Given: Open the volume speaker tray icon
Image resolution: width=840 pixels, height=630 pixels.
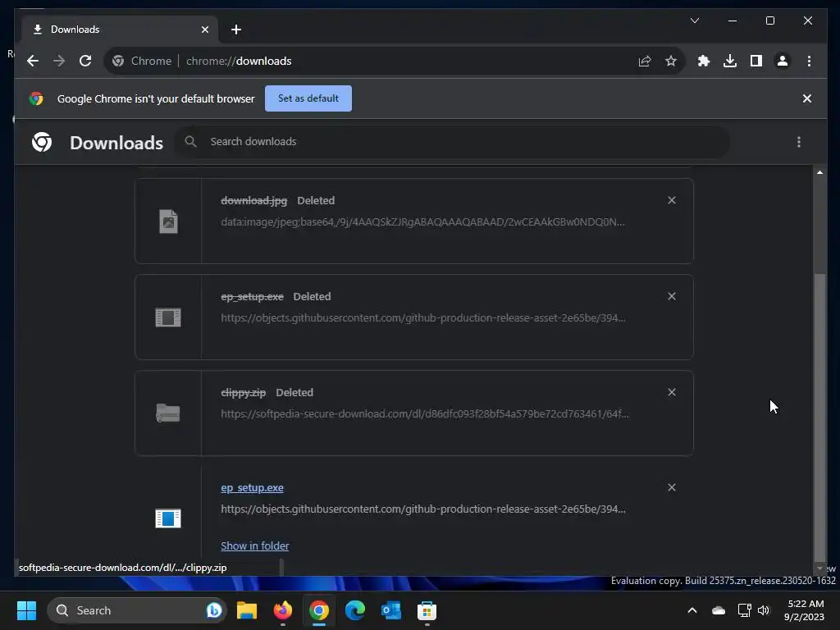Looking at the screenshot, I should (x=764, y=610).
